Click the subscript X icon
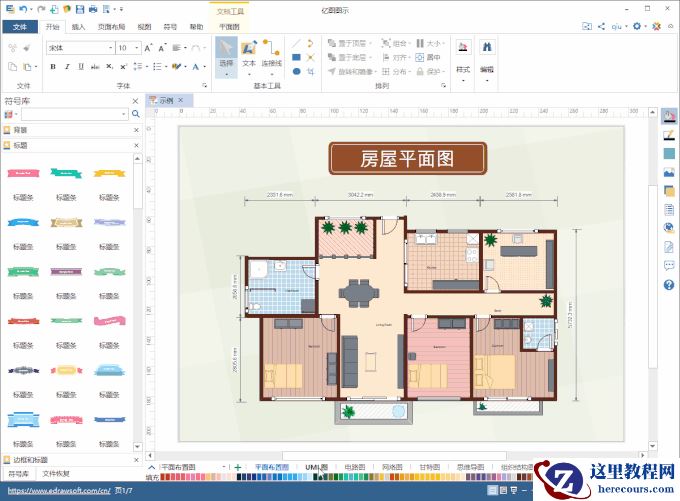The width and height of the screenshot is (680, 501). coord(109,67)
